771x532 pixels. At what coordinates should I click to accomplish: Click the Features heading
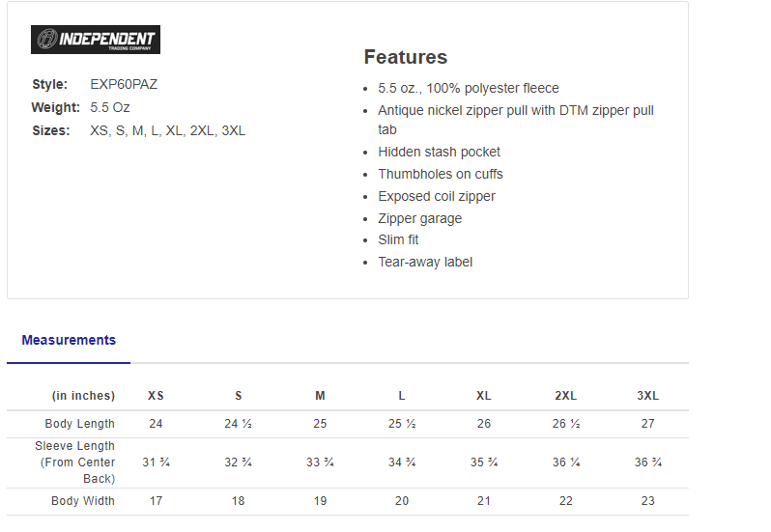point(406,57)
